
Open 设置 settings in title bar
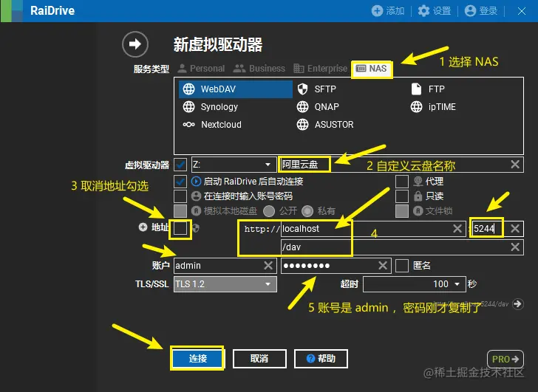(x=435, y=11)
